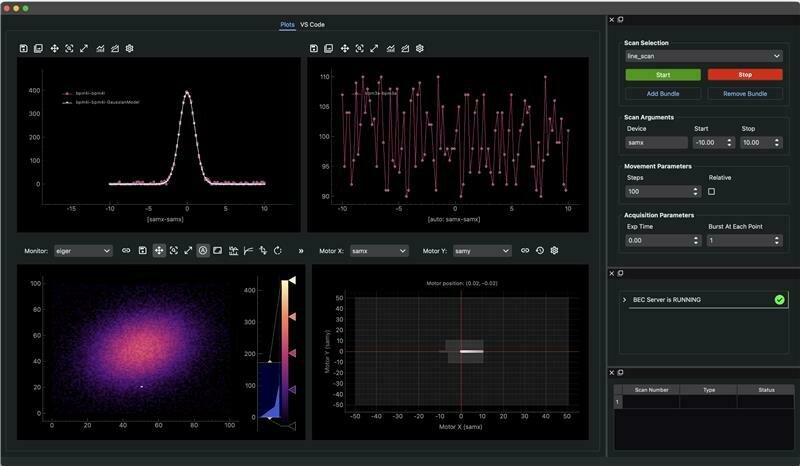Viewport: 800px width, 466px height.
Task: Select row 1 in the scan table
Action: pyautogui.click(x=617, y=402)
